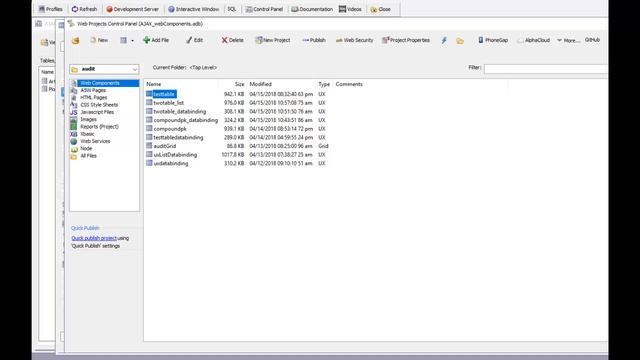Click the Add File button
Viewport: 640px width, 360px height.
click(x=156, y=40)
